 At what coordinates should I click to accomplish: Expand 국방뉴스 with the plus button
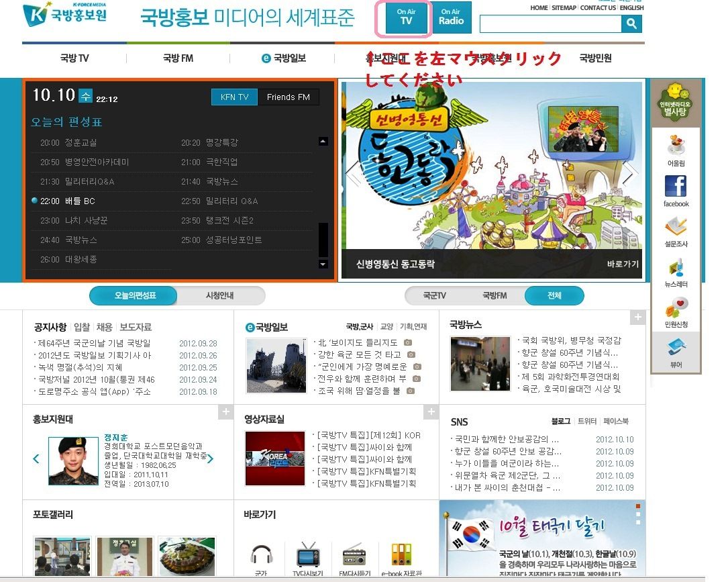pyautogui.click(x=638, y=318)
